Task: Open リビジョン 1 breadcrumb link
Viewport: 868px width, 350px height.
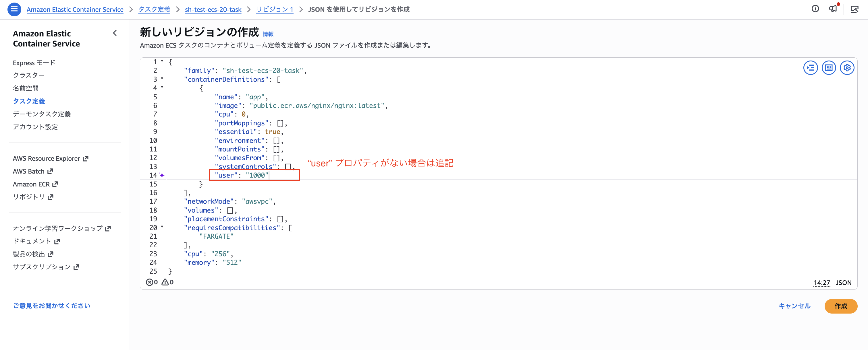Action: pyautogui.click(x=275, y=9)
